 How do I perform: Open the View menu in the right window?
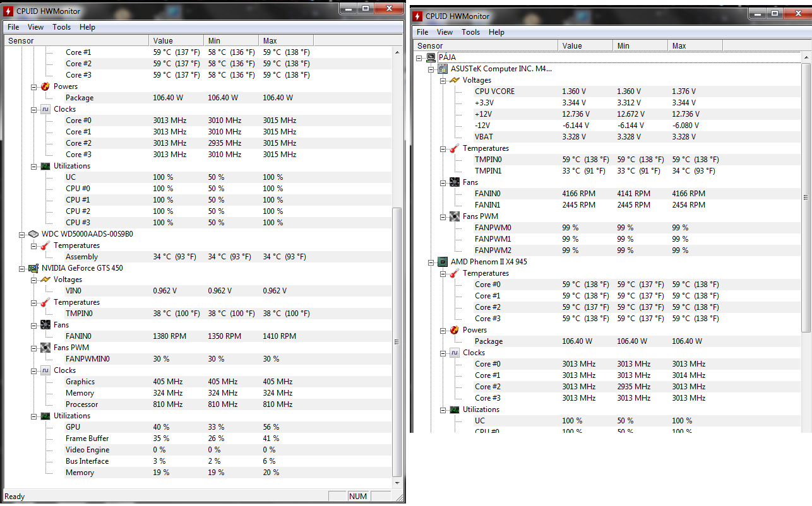[445, 32]
